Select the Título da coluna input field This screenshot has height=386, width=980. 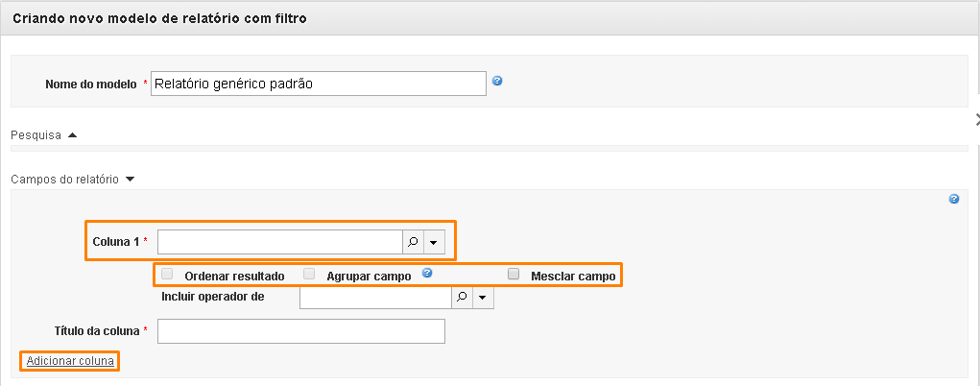[x=300, y=331]
